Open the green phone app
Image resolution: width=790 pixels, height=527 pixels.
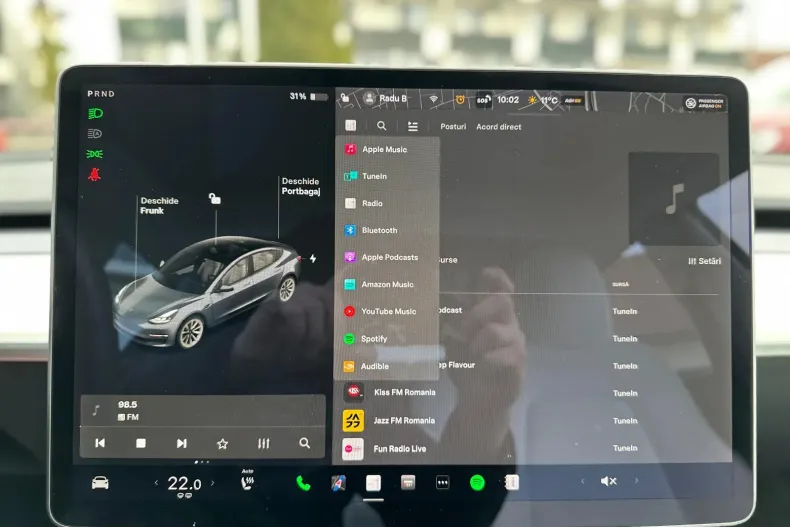(303, 483)
